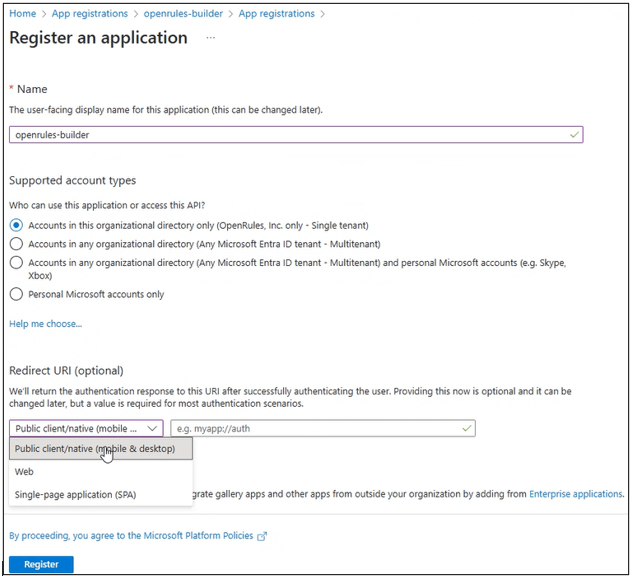This screenshot has height=580, width=637.
Task: Open the Enterprise applications link
Action: click(576, 494)
